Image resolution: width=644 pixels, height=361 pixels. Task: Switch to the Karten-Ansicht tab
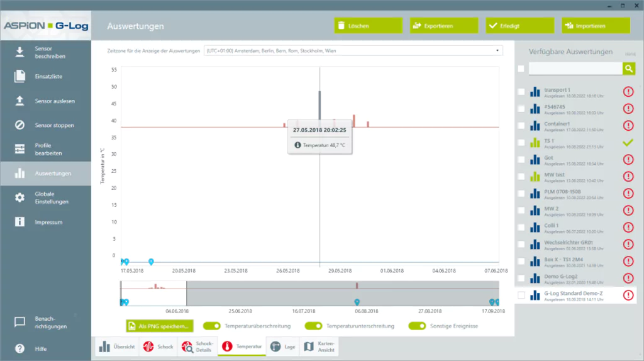pyautogui.click(x=319, y=347)
